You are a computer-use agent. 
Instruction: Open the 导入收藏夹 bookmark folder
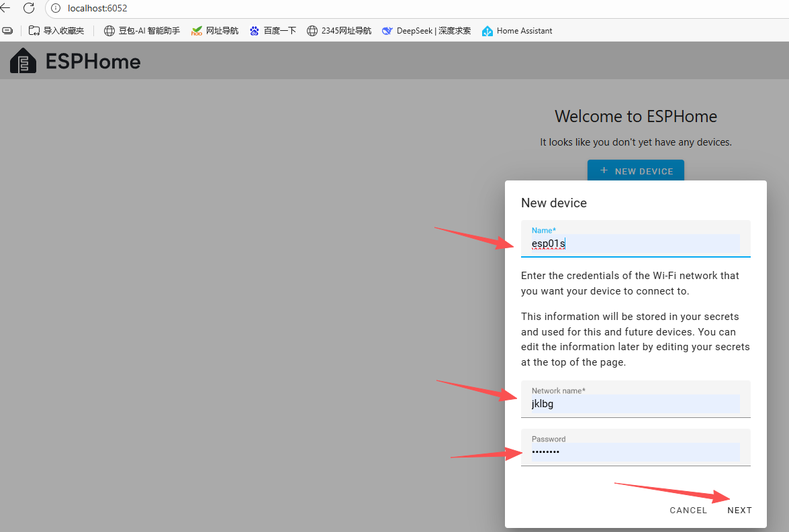click(x=56, y=31)
